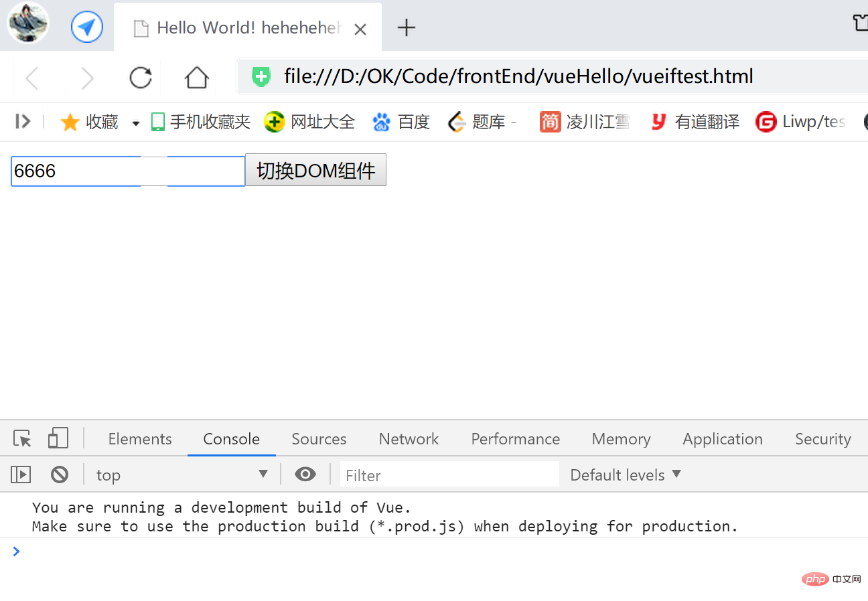The height and width of the screenshot is (601, 868).
Task: Switch to the Network panel
Action: [x=409, y=438]
